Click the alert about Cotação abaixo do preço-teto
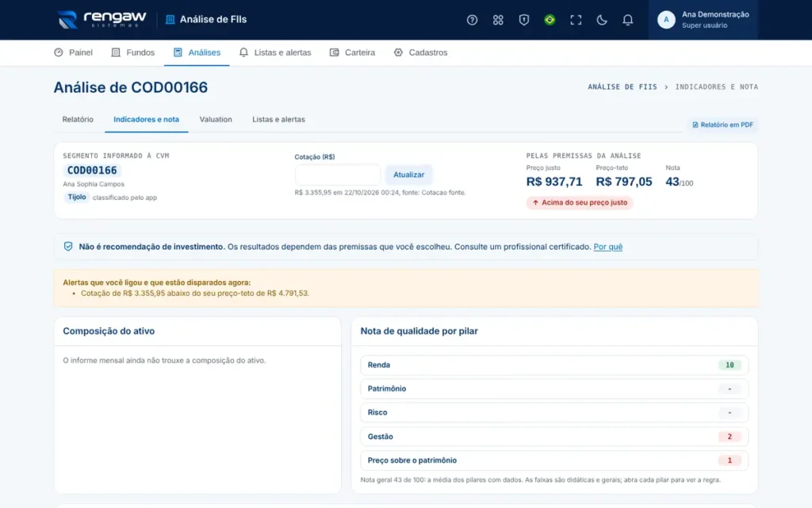 195,294
